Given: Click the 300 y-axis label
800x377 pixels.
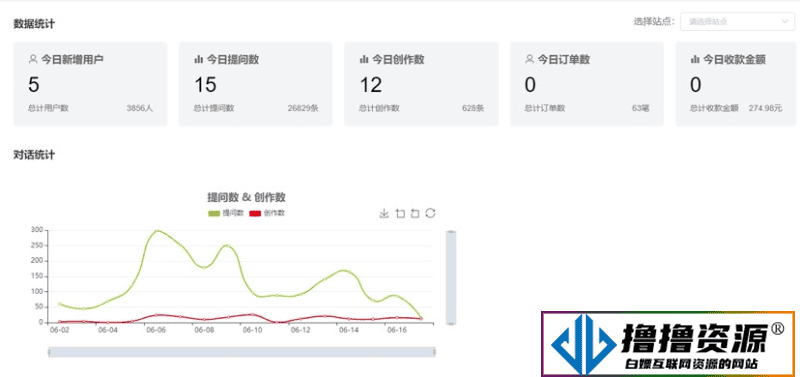Looking at the screenshot, I should pos(37,230).
